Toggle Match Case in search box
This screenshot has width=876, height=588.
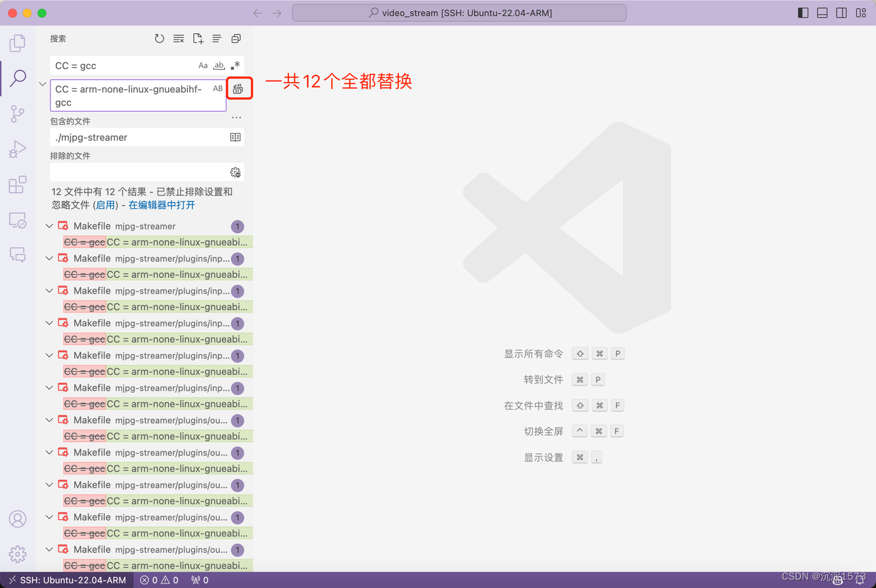pyautogui.click(x=203, y=65)
